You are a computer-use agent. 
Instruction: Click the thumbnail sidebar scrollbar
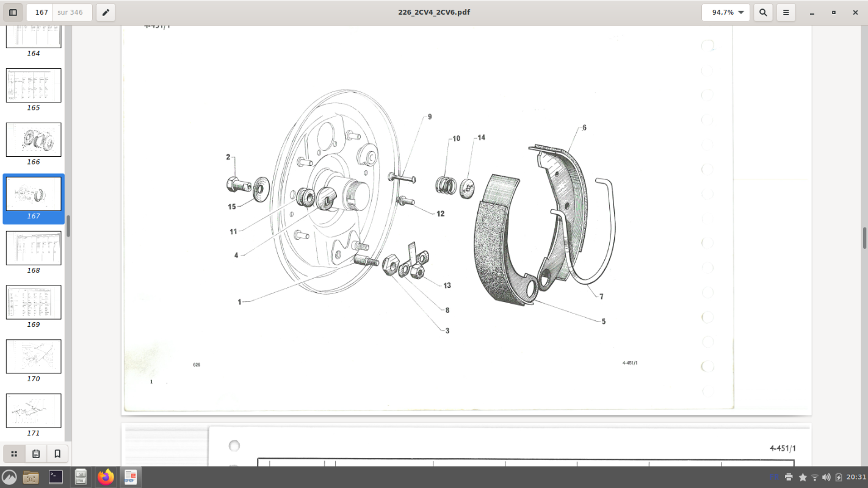tap(68, 226)
